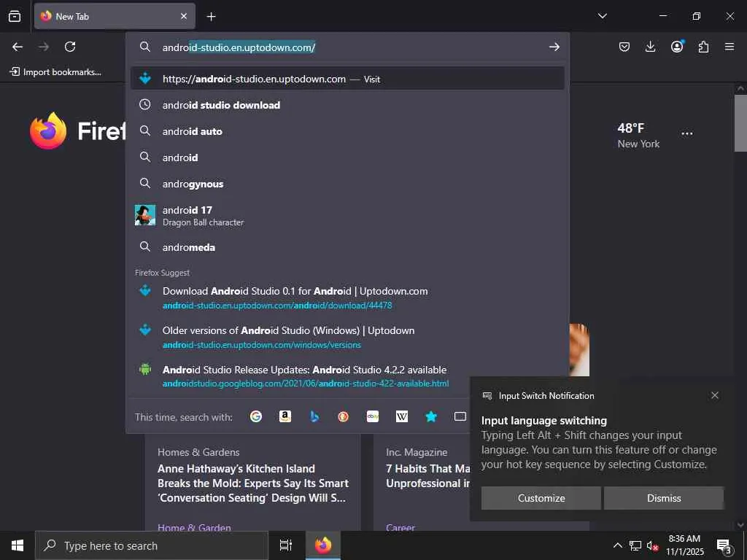
Task: Visit https://android-studio.en.uptodown.com suggestion
Action: click(347, 79)
